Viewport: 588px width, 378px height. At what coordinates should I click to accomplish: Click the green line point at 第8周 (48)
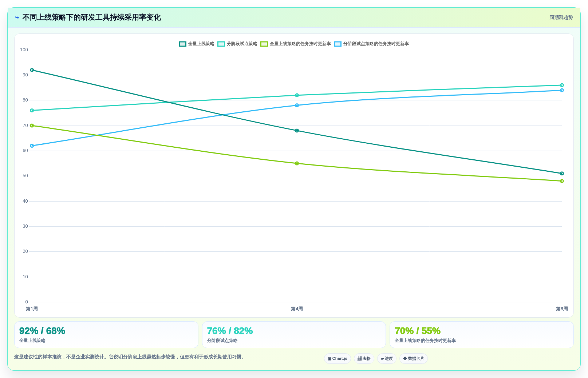click(x=562, y=181)
